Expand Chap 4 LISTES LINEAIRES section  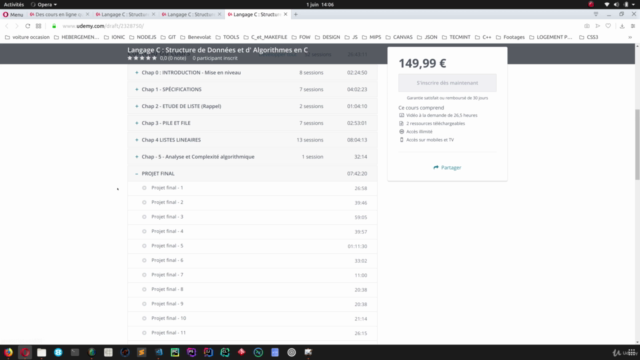pyautogui.click(x=252, y=140)
